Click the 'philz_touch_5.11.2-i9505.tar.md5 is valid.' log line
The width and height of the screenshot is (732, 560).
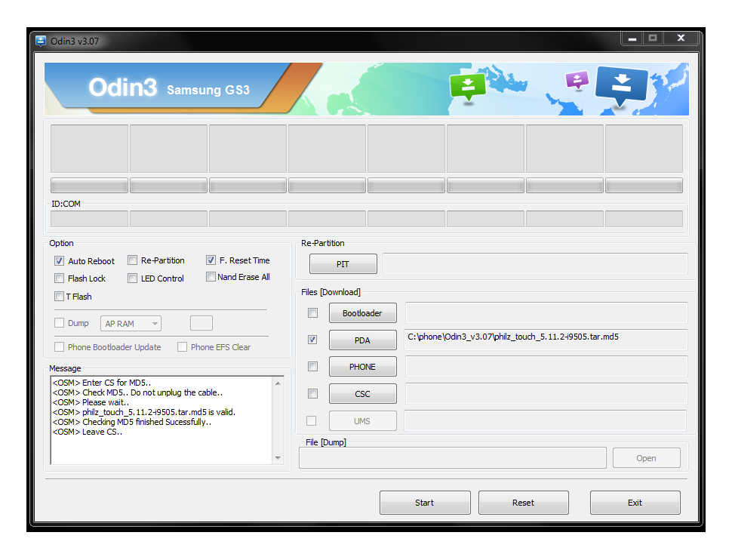click(144, 412)
